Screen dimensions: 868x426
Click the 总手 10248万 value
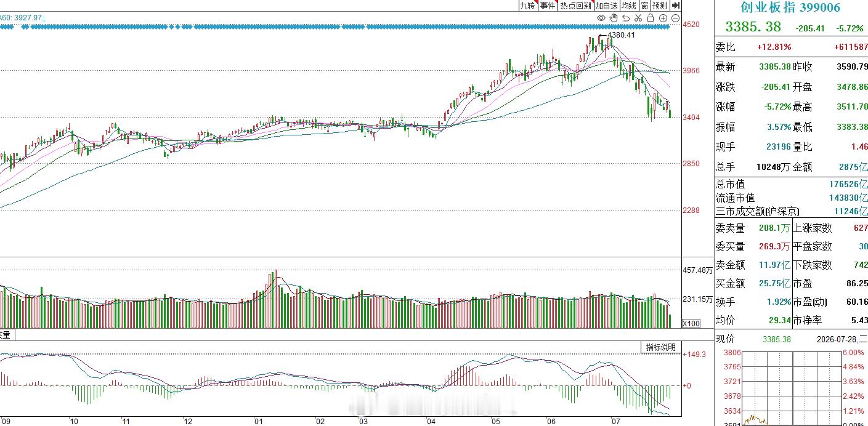(x=773, y=167)
